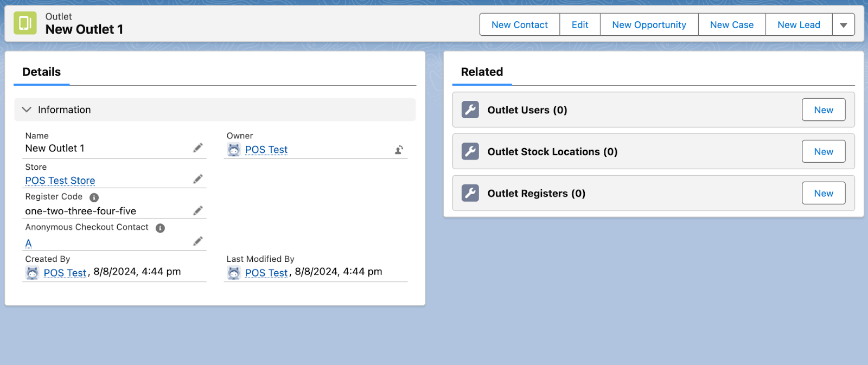Open Last Modified By POS Test link
868x365 pixels.
[266, 273]
